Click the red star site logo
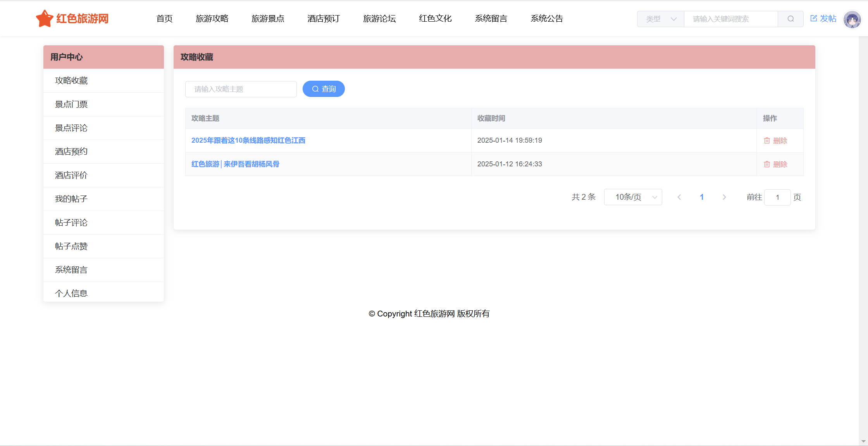 click(45, 19)
